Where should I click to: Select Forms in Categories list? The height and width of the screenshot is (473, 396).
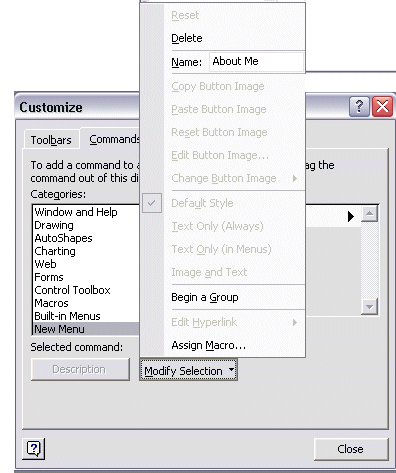86,277
